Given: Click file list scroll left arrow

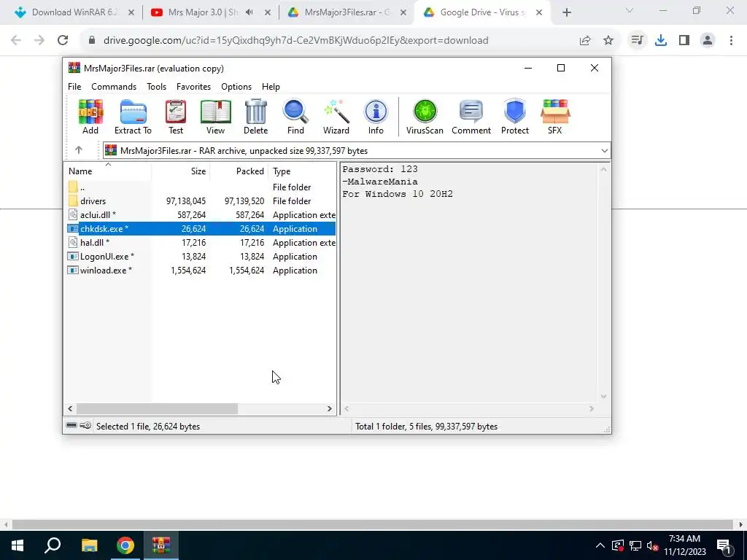Looking at the screenshot, I should 71,408.
